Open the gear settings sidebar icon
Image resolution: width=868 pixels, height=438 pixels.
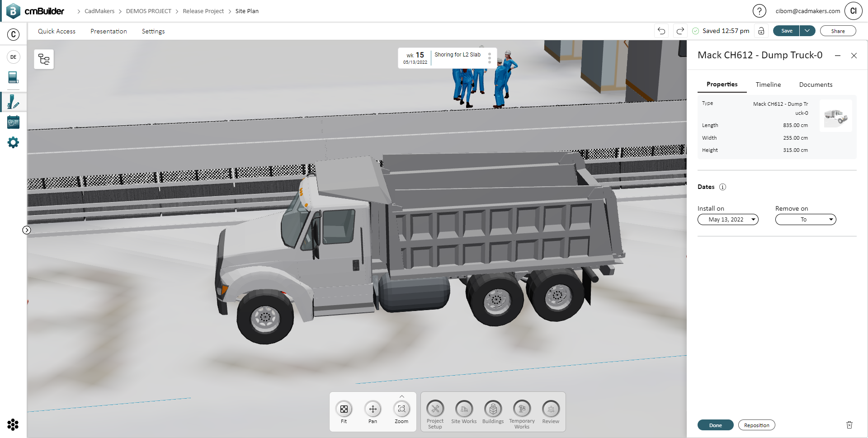click(14, 142)
